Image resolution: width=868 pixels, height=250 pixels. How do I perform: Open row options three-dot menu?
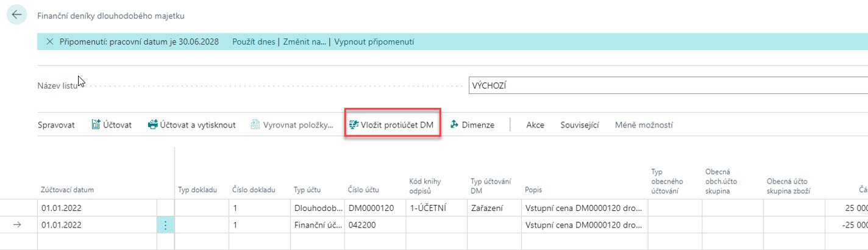click(165, 225)
